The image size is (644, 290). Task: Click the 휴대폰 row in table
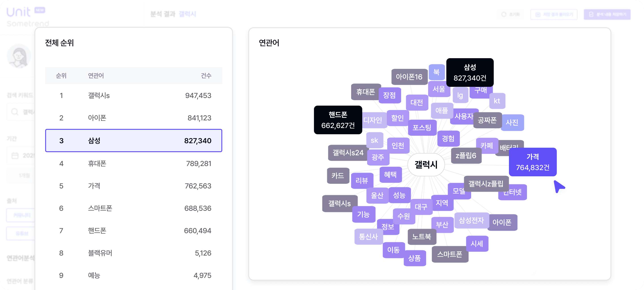click(134, 163)
